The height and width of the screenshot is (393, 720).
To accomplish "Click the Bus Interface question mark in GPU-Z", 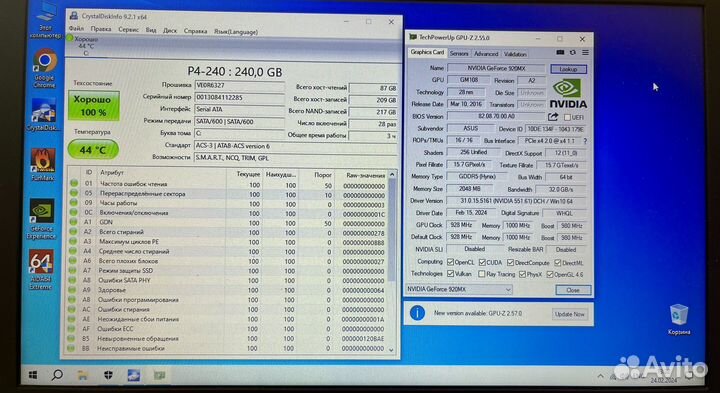I will 585,141.
